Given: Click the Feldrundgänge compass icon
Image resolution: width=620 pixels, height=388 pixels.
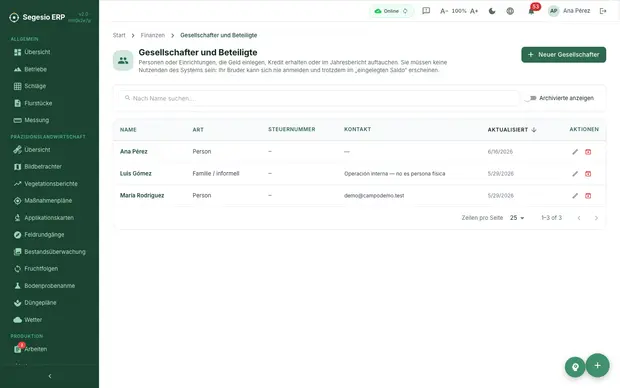Looking at the screenshot, I should 17,235.
